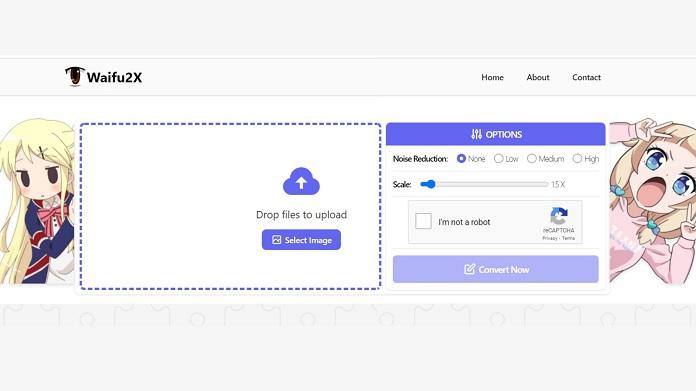696x391 pixels.
Task: Select Low noise reduction
Action: tap(498, 158)
